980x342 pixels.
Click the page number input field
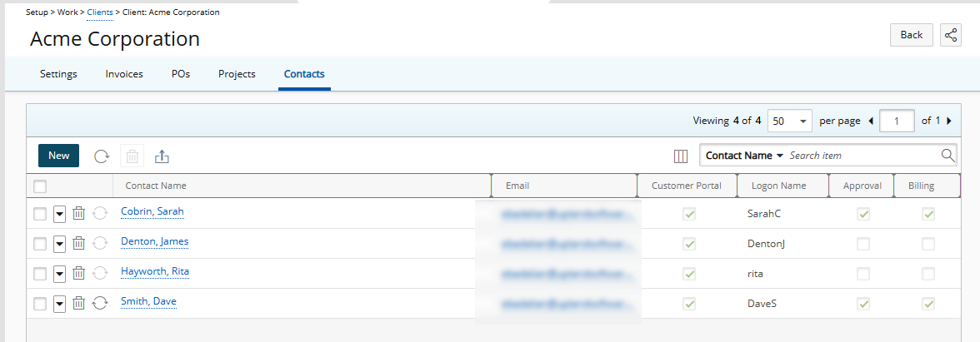click(897, 121)
